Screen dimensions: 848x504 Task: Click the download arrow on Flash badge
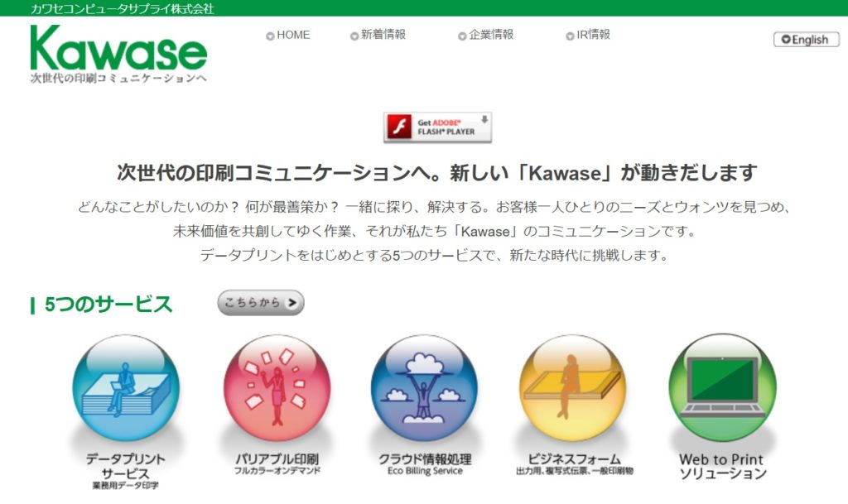click(484, 119)
